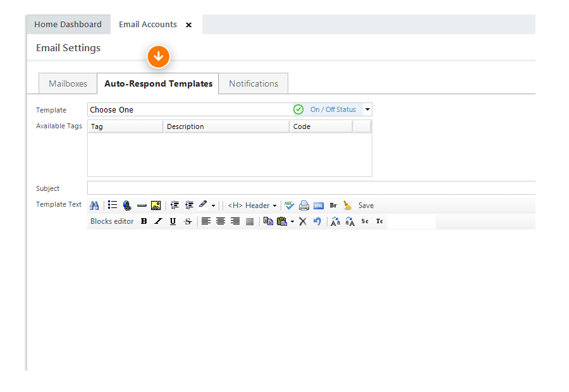Toggle the On / Off Status
The width and height of the screenshot is (569, 392).
[333, 109]
